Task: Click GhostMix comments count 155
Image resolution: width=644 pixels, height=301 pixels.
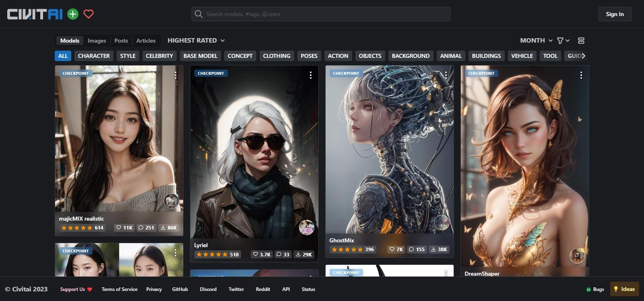Action: pos(417,250)
